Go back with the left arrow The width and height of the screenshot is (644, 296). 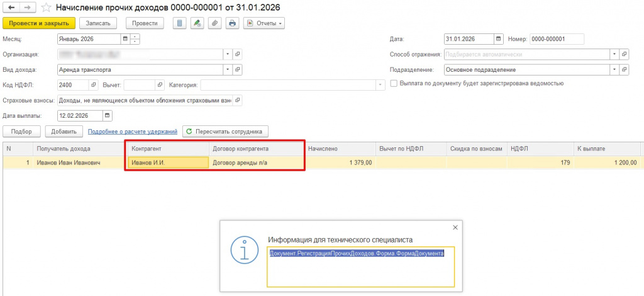pyautogui.click(x=11, y=8)
